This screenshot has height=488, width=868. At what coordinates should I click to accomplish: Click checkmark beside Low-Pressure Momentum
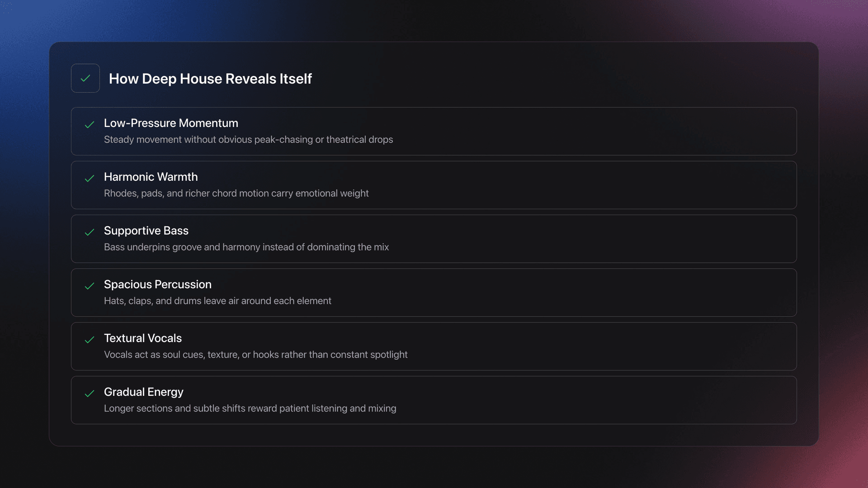pos(90,125)
